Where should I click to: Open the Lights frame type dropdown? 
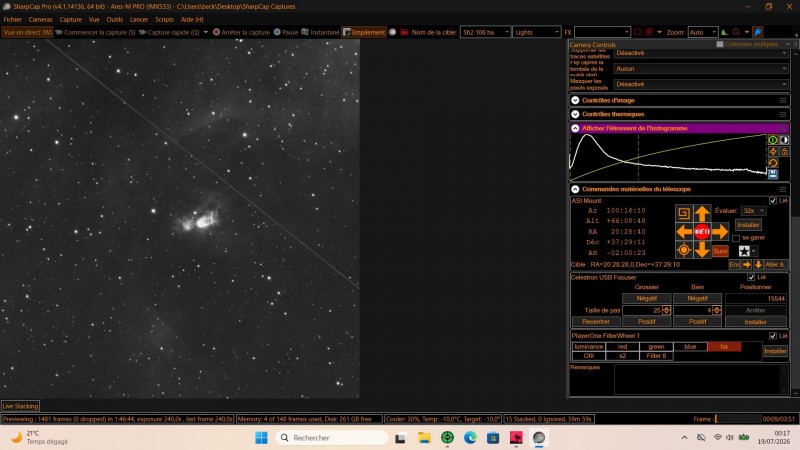[x=537, y=32]
